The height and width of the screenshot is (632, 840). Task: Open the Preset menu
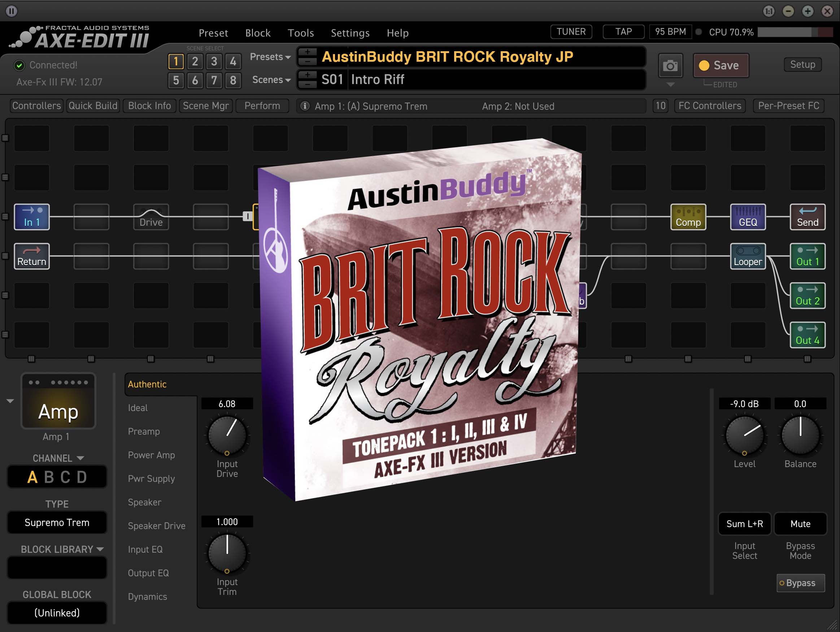tap(213, 33)
